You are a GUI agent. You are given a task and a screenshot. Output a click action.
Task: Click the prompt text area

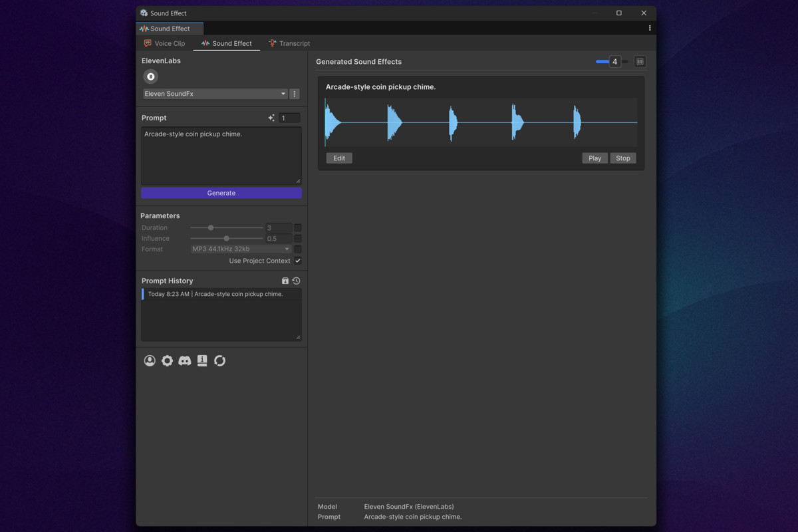(x=221, y=156)
